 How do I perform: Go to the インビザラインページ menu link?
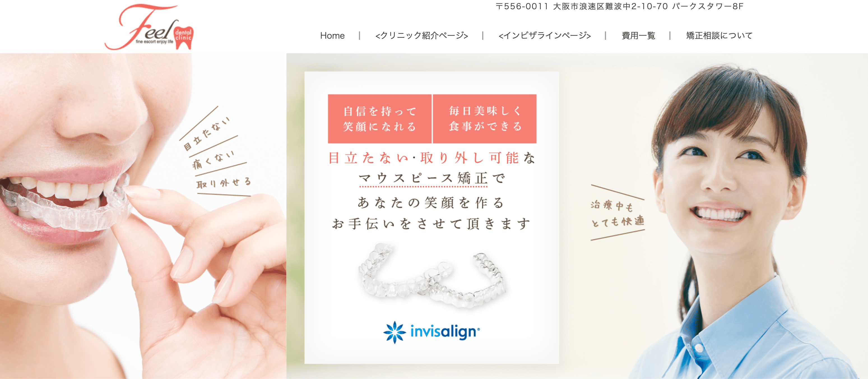544,35
